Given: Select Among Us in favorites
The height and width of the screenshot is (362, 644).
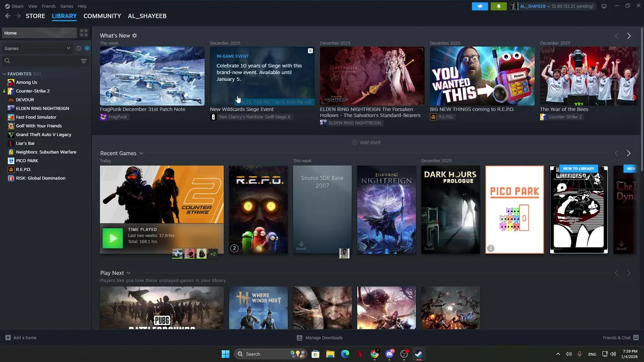Looking at the screenshot, I should coord(26,82).
